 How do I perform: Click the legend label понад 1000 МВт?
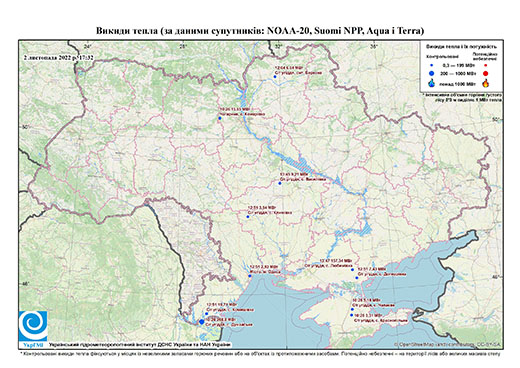(x=458, y=83)
